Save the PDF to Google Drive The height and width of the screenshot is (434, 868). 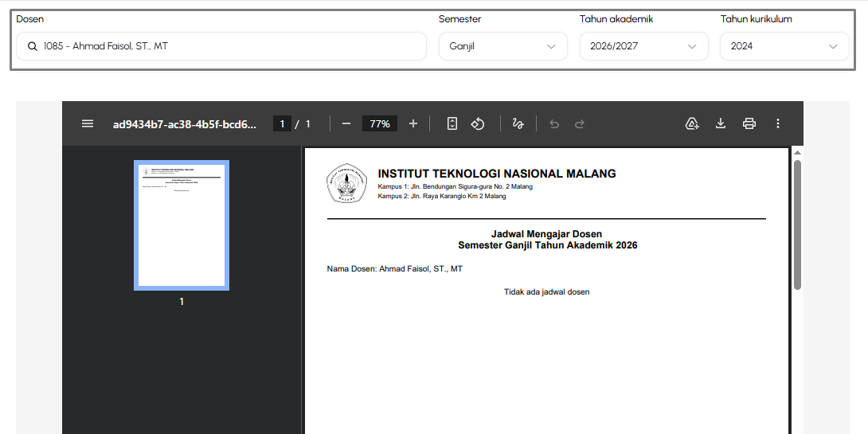pos(692,123)
